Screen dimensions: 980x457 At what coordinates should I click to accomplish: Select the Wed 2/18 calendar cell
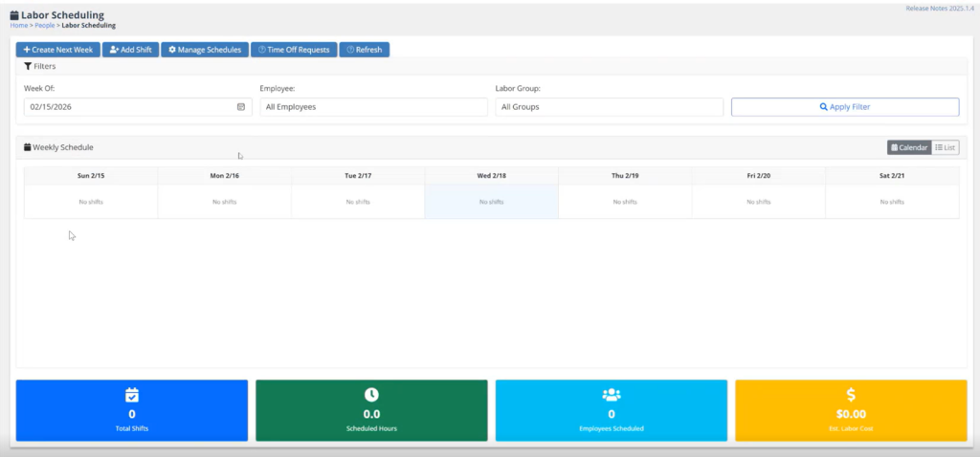tap(490, 202)
